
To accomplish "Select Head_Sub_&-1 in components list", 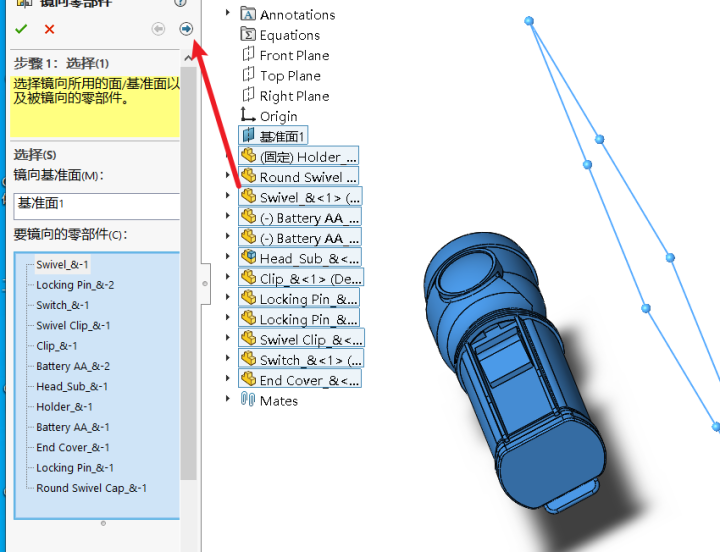I will coord(72,386).
